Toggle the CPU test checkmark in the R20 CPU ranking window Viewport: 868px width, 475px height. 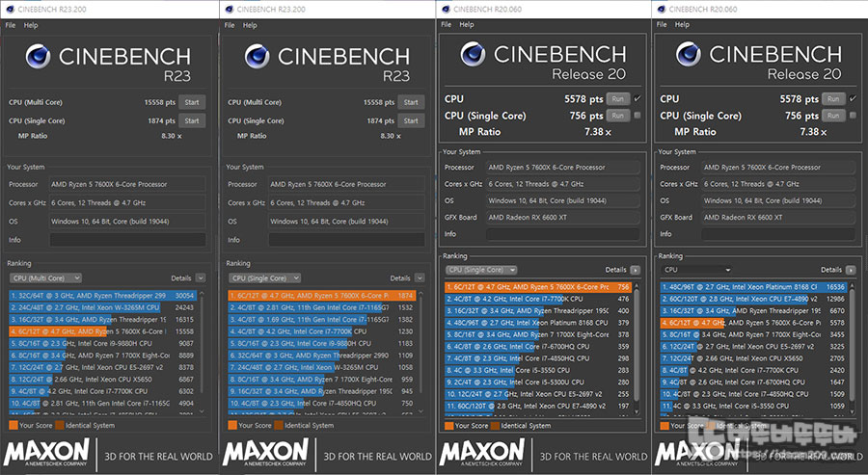tap(853, 98)
